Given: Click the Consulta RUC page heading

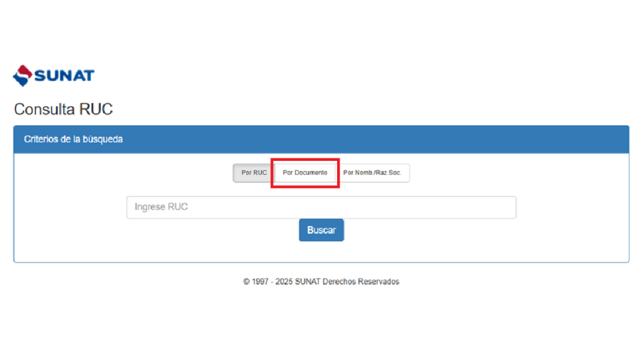Looking at the screenshot, I should click(63, 109).
